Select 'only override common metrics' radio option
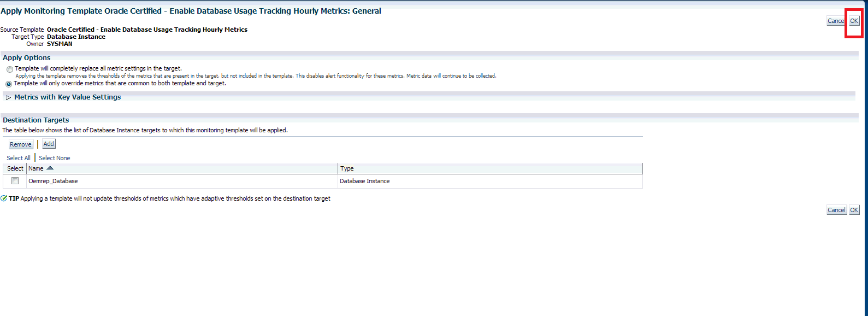Image resolution: width=868 pixels, height=316 pixels. point(9,84)
